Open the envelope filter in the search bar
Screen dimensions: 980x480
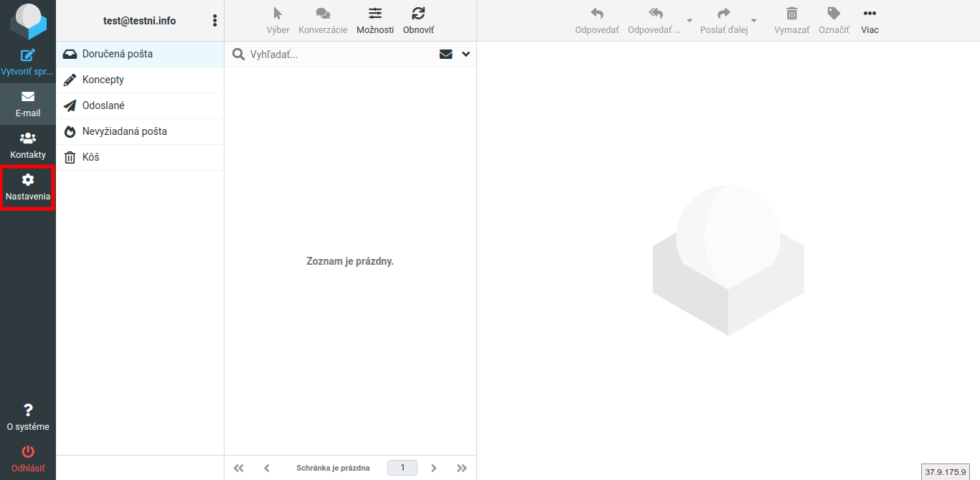tap(446, 55)
